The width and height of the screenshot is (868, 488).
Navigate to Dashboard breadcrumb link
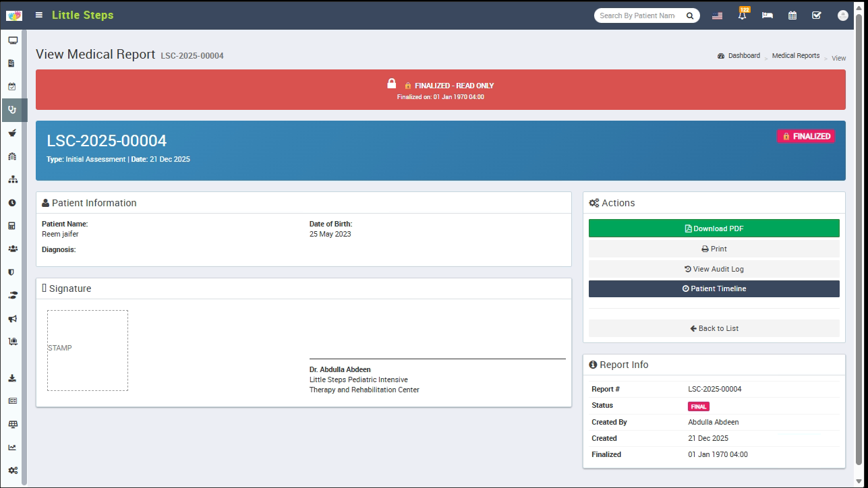pyautogui.click(x=743, y=56)
